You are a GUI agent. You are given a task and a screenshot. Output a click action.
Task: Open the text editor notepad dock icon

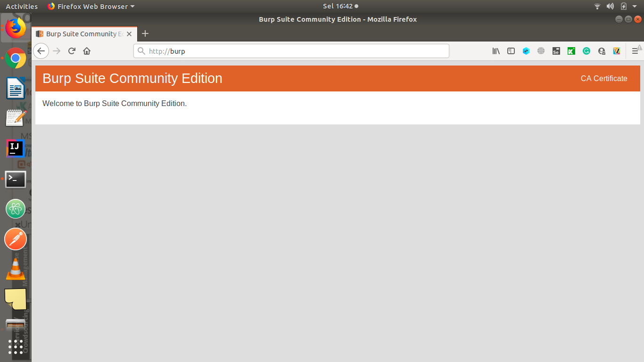tap(16, 118)
